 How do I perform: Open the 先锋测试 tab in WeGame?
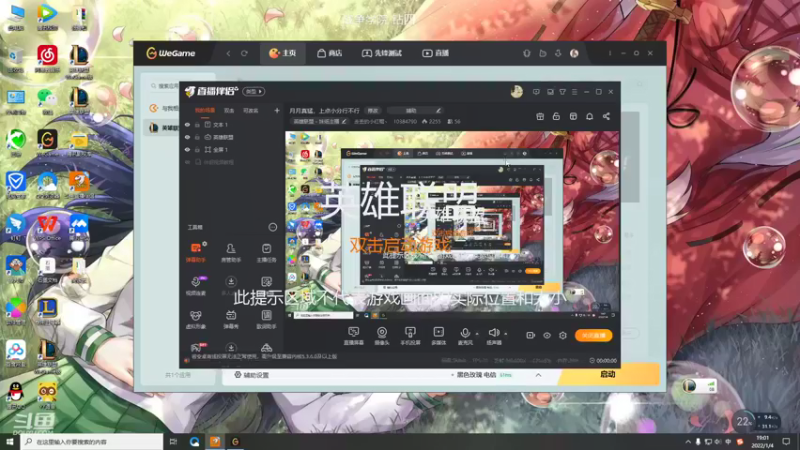(382, 53)
